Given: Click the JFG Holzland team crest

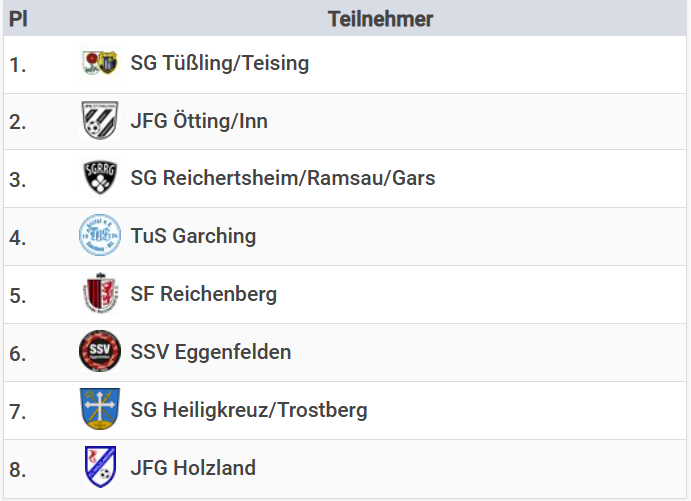Looking at the screenshot, I should tap(100, 467).
